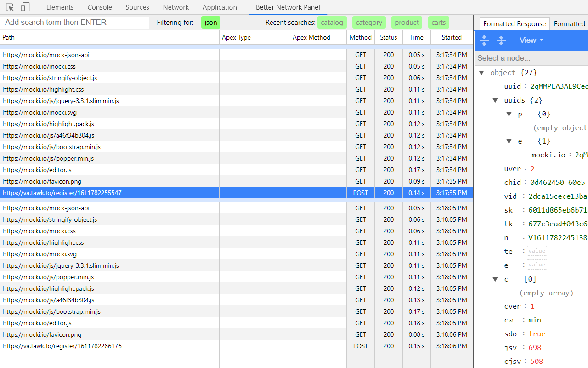The image size is (588, 368).
Task: Open the Application tab
Action: (220, 7)
